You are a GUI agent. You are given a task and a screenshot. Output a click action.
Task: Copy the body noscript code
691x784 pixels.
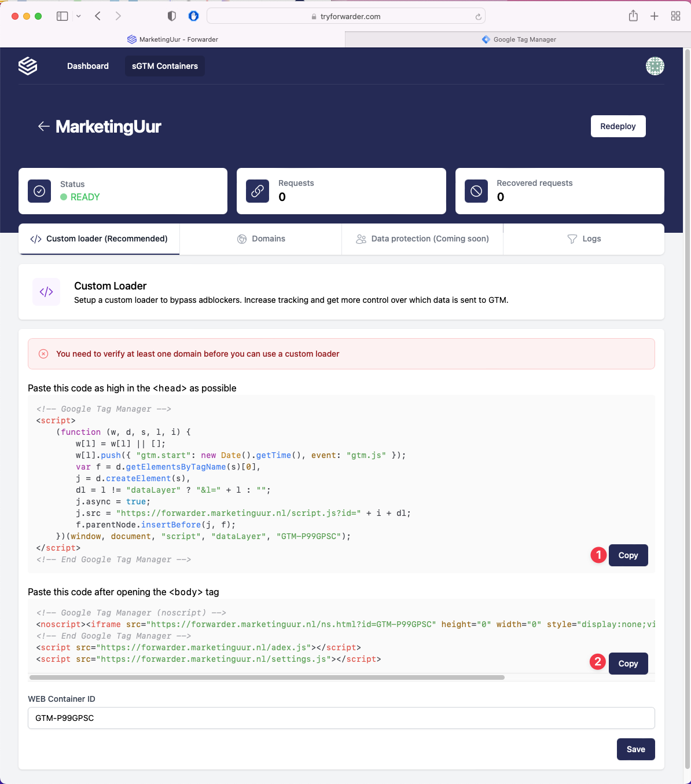628,664
